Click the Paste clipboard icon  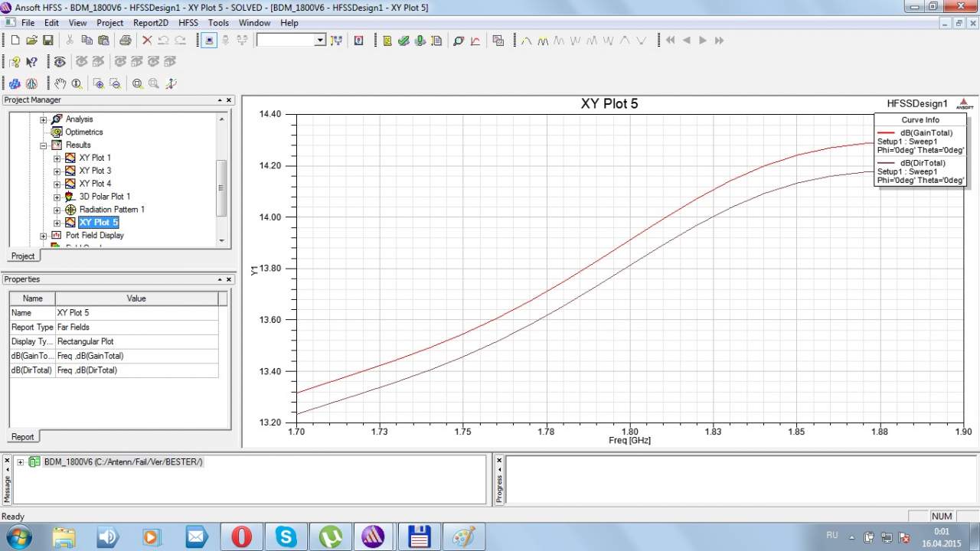pyautogui.click(x=102, y=41)
